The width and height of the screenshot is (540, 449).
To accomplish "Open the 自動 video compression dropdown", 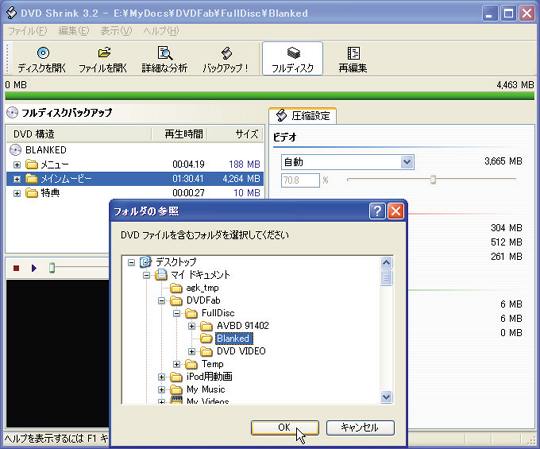I will [x=407, y=162].
